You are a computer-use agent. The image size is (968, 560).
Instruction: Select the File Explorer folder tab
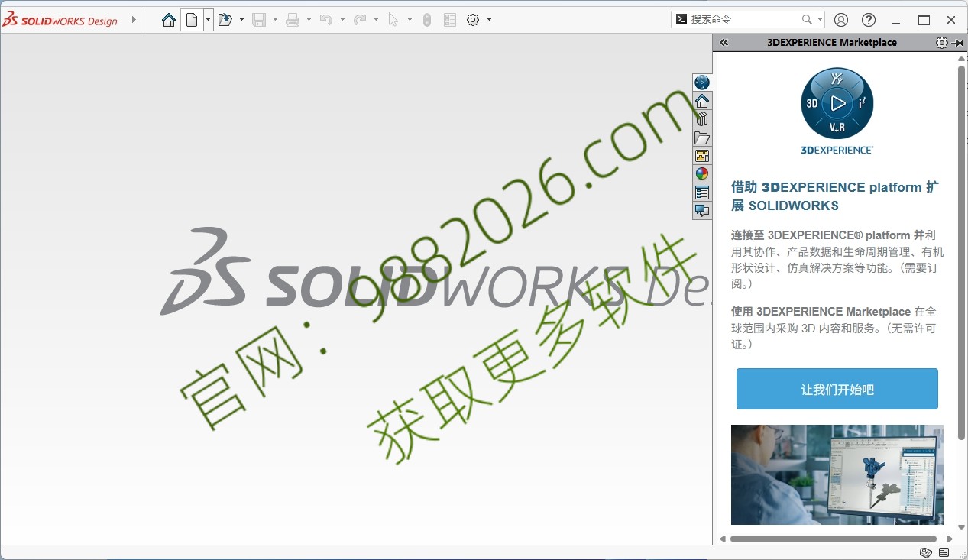coord(702,138)
